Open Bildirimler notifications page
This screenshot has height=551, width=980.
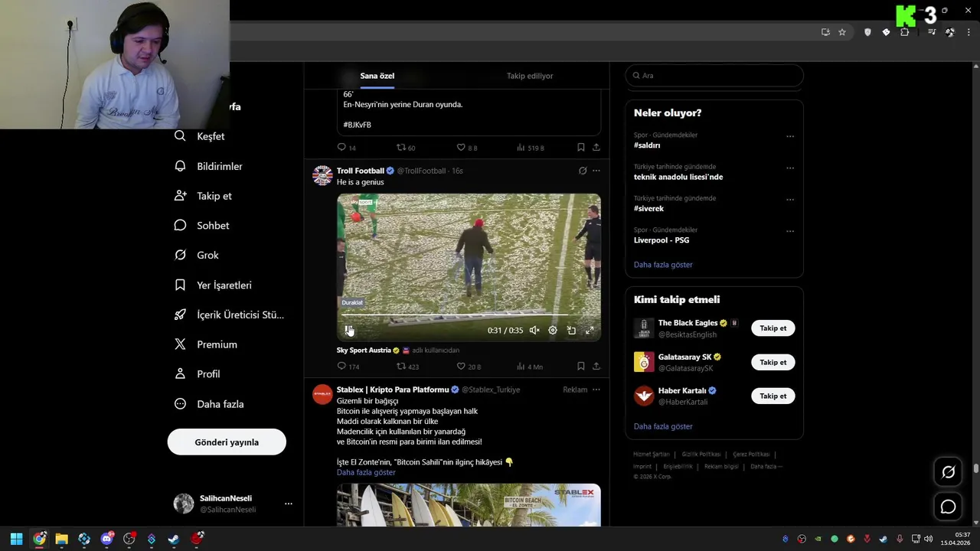[208, 166]
